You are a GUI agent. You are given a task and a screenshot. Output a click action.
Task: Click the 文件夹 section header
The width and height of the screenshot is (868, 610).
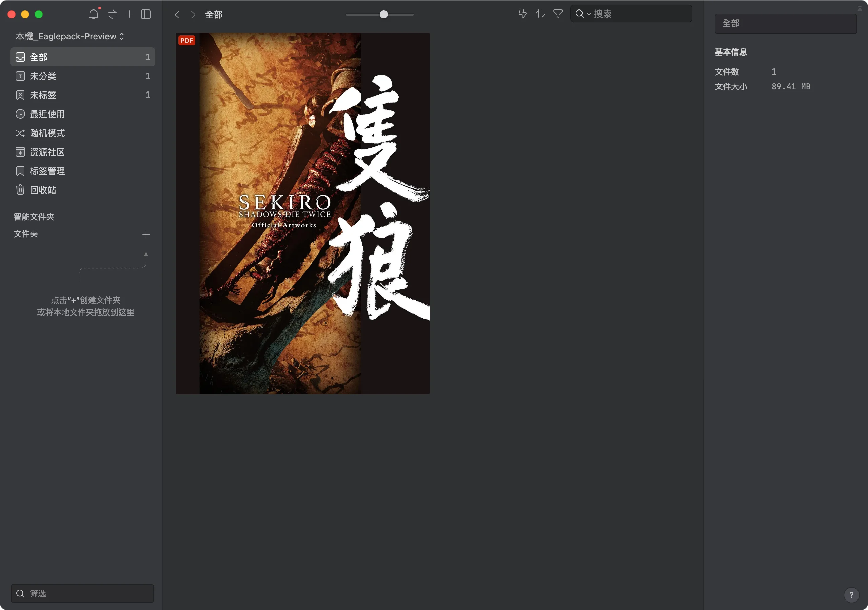pos(26,234)
